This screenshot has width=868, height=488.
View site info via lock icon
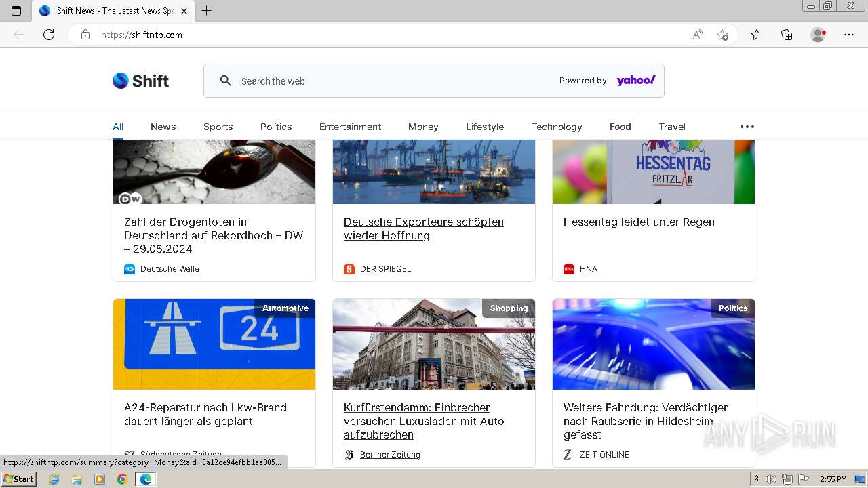pos(85,35)
